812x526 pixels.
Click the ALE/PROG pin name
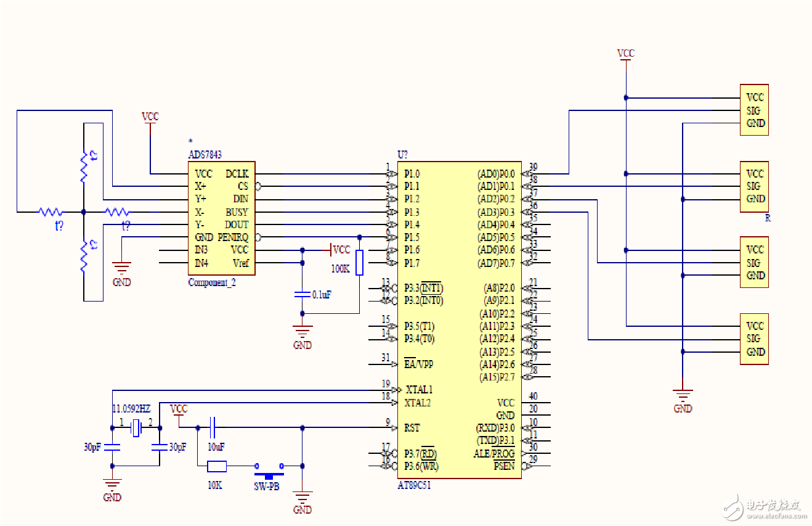click(494, 453)
